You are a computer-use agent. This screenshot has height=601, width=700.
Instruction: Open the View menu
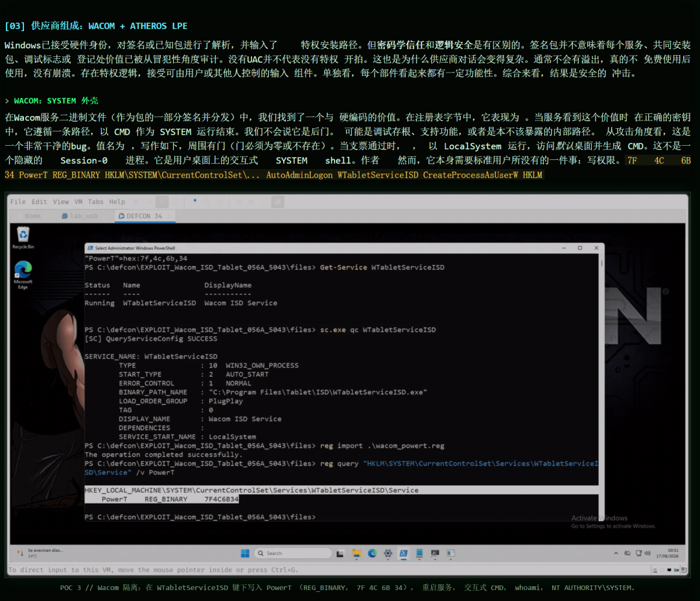[x=61, y=201]
